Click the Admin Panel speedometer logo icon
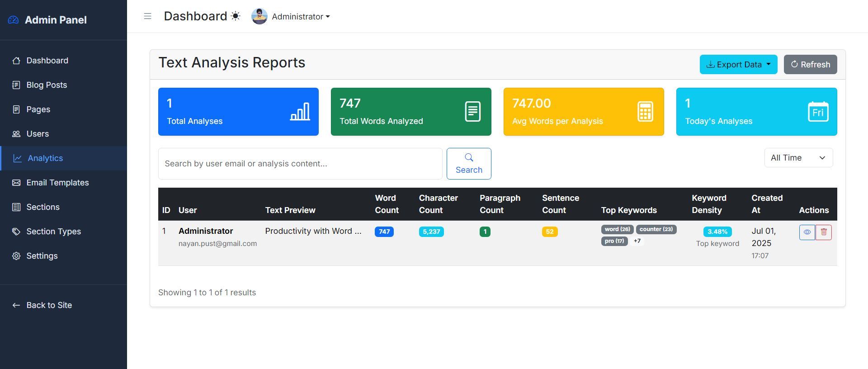Screen dimensions: 868x369 click(14, 20)
